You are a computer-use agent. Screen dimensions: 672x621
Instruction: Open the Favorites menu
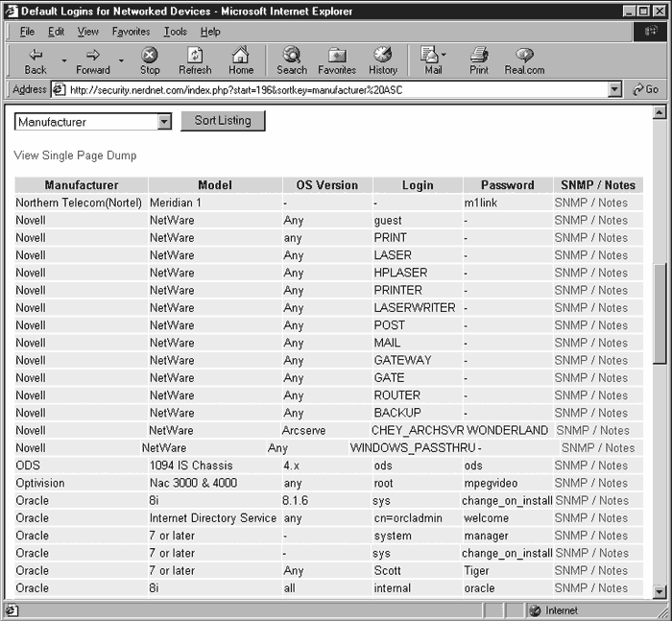131,32
